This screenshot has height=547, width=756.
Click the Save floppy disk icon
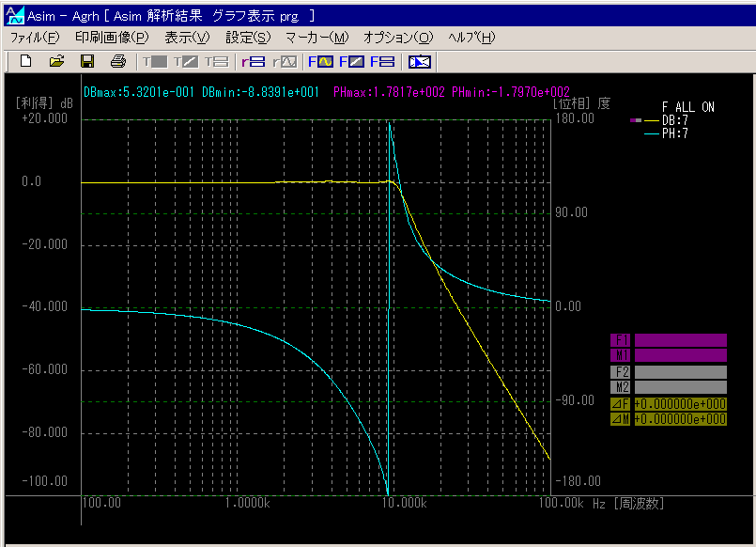coord(86,62)
